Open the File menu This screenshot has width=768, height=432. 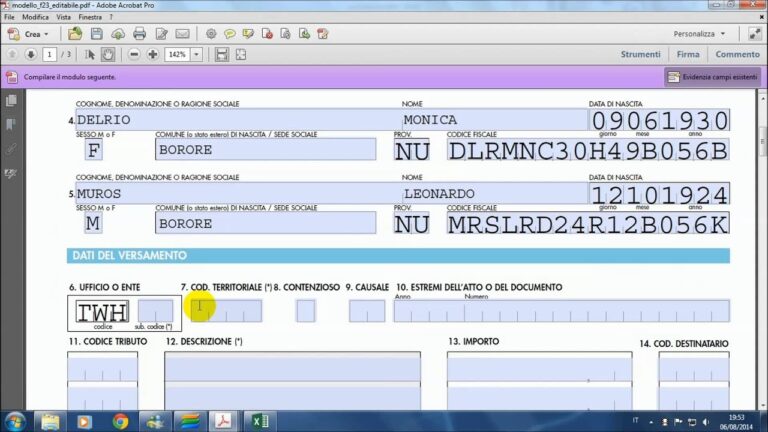coord(9,17)
